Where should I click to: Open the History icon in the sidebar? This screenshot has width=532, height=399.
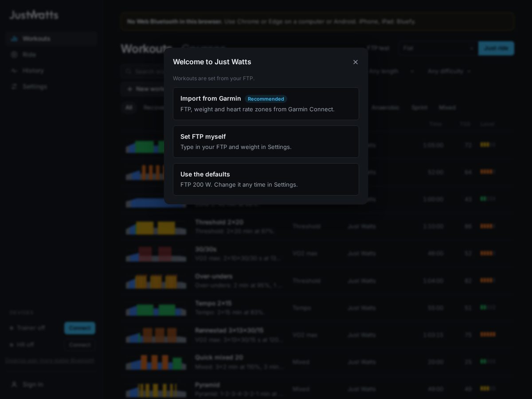[x=14, y=70]
